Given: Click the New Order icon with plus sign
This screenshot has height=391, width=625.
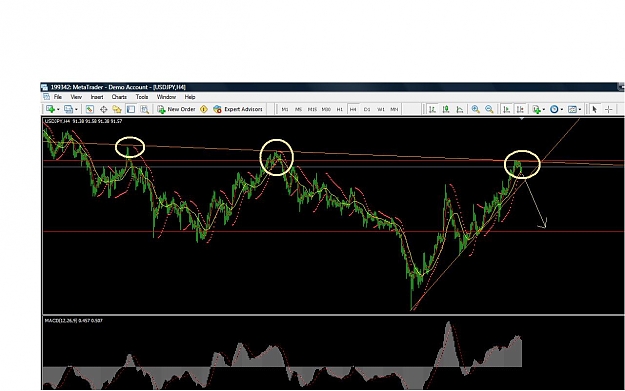Looking at the screenshot, I should click(x=161, y=109).
